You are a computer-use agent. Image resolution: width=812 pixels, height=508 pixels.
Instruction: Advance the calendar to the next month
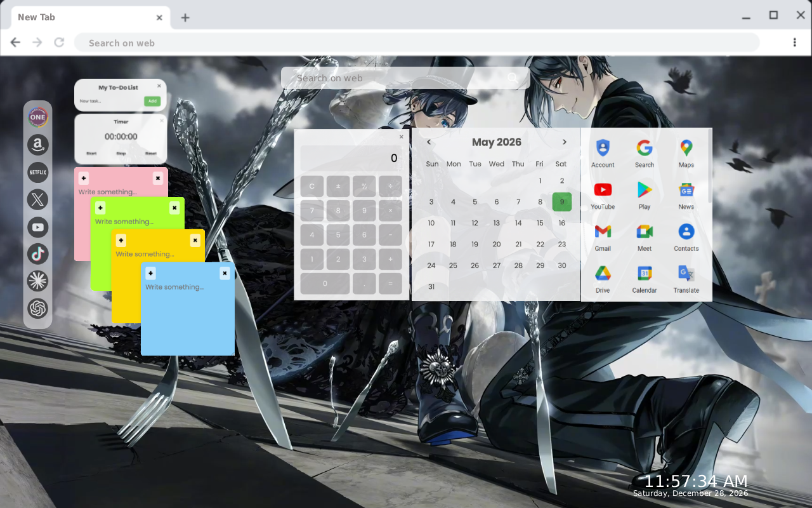coord(565,142)
